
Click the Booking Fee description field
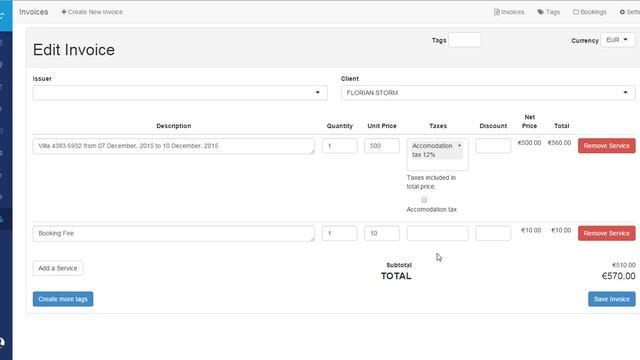[x=174, y=233]
